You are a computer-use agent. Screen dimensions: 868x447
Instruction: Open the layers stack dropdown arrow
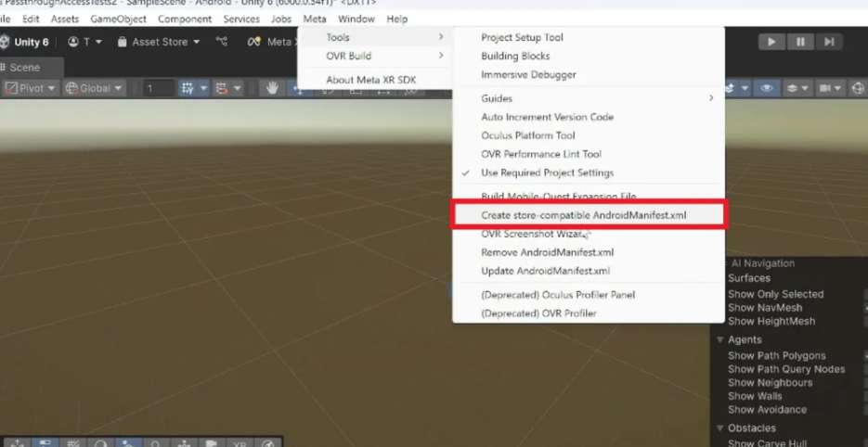[804, 88]
